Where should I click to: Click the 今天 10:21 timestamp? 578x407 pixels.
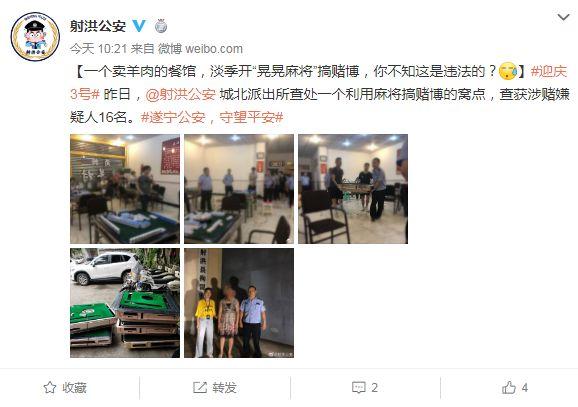click(x=98, y=48)
